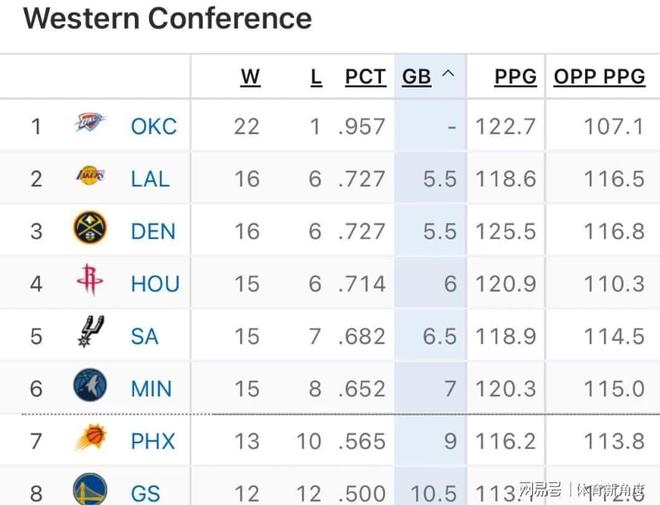Screen dimensions: 660x505
Task: Open the HOU team link
Action: pyautogui.click(x=155, y=283)
